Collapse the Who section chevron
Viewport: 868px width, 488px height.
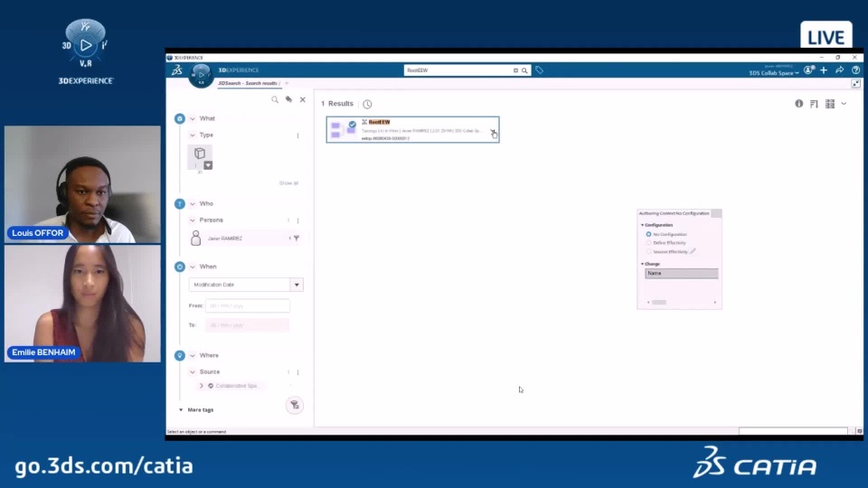(x=193, y=203)
